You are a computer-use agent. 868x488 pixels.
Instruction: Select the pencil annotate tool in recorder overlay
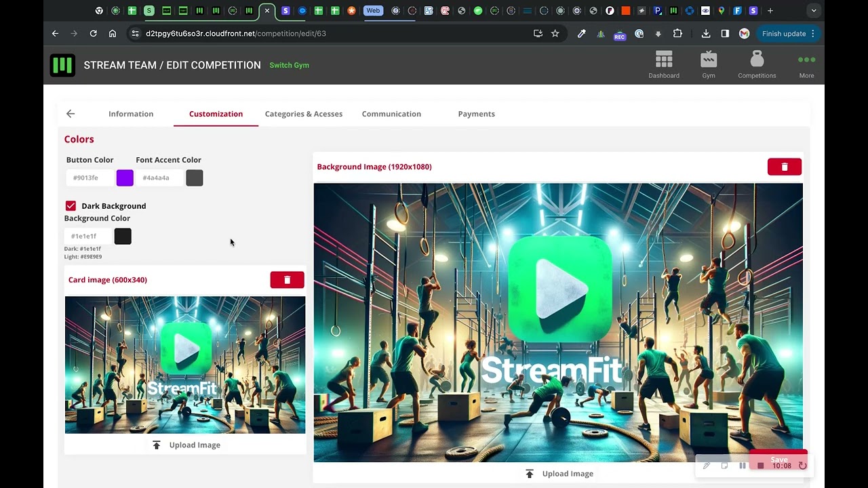(707, 466)
